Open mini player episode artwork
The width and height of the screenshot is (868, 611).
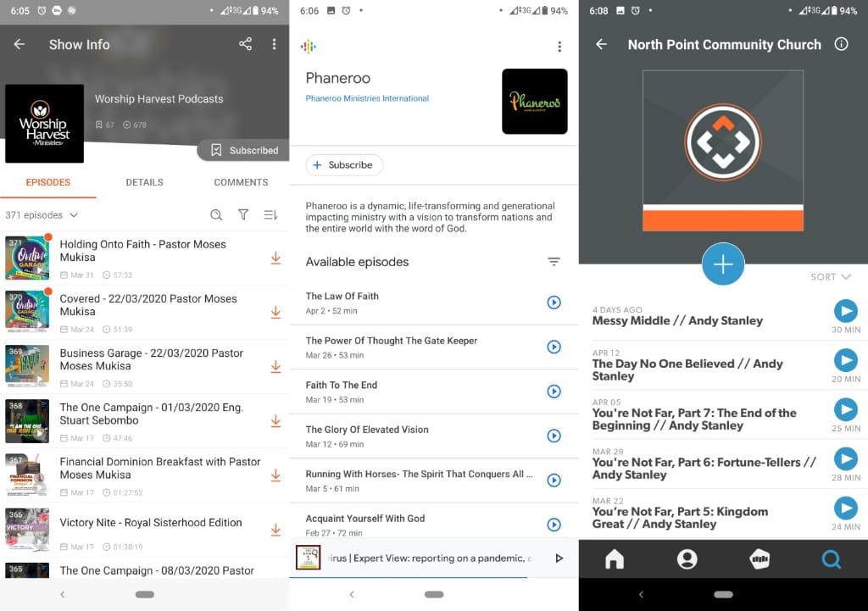(309, 558)
